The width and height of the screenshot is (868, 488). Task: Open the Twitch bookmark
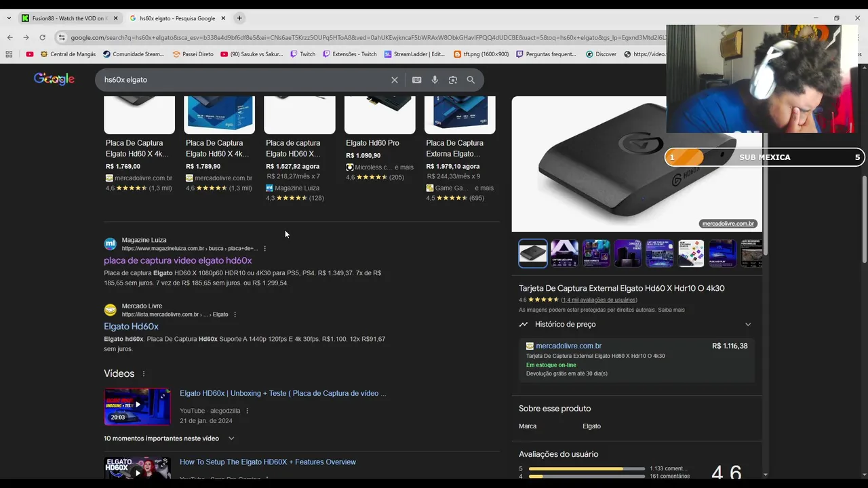(303, 54)
